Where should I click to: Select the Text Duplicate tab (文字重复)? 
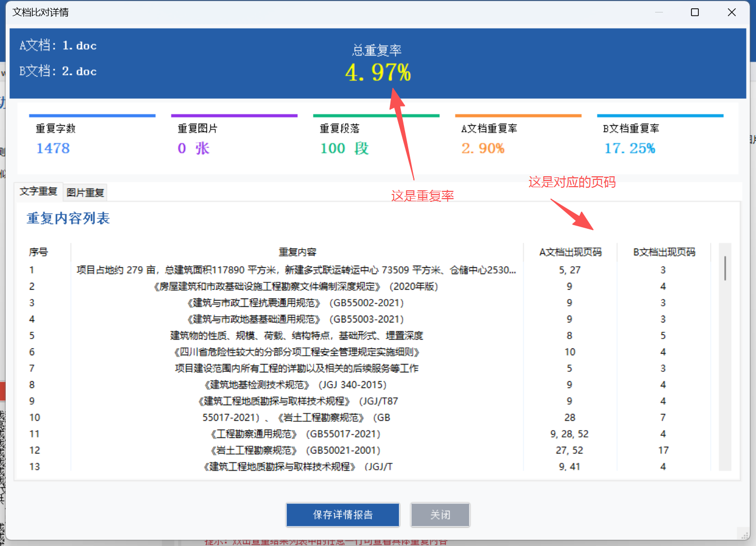tap(38, 191)
